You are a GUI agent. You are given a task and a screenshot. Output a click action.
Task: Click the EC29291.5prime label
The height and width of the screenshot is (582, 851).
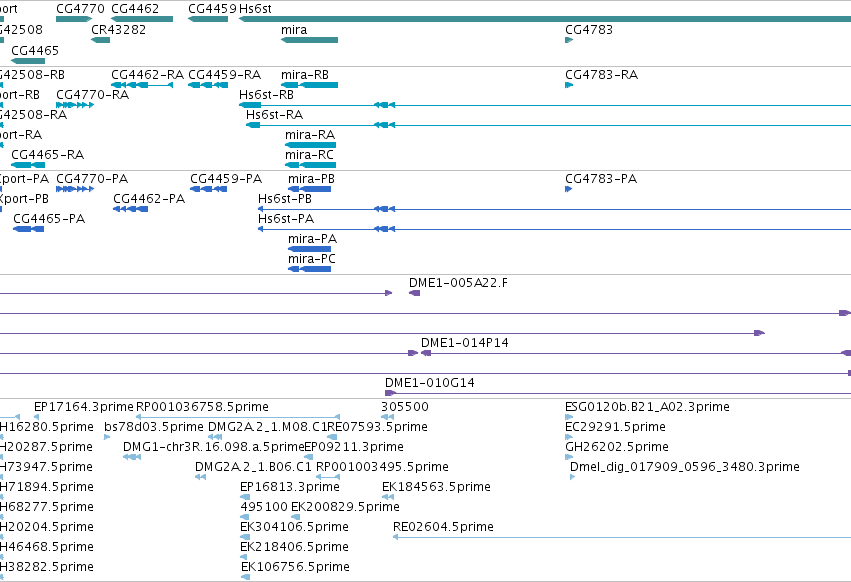(x=615, y=427)
